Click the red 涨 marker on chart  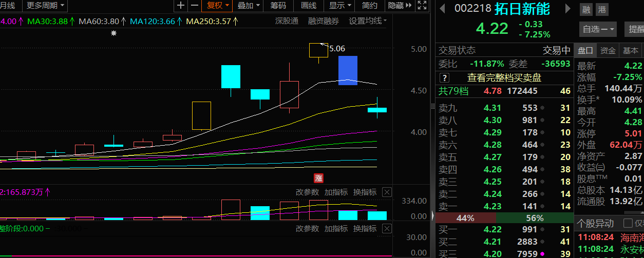coord(318,178)
